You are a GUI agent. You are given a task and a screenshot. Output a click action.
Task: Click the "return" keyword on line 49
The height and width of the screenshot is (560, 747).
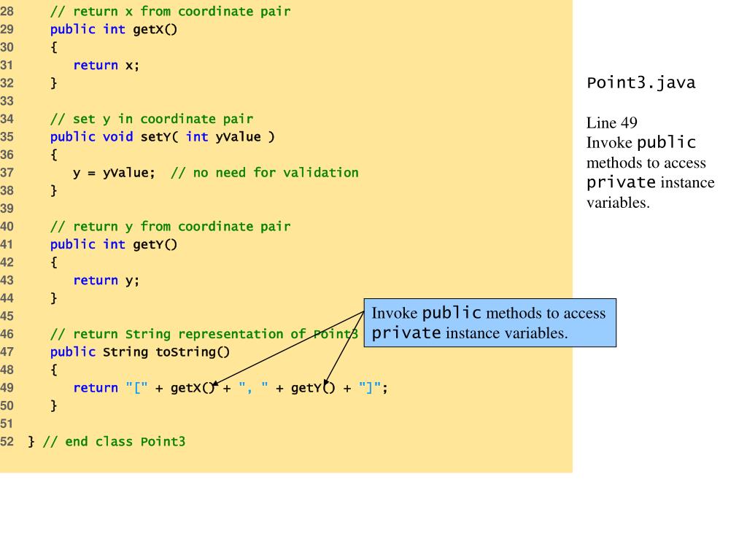(x=96, y=388)
